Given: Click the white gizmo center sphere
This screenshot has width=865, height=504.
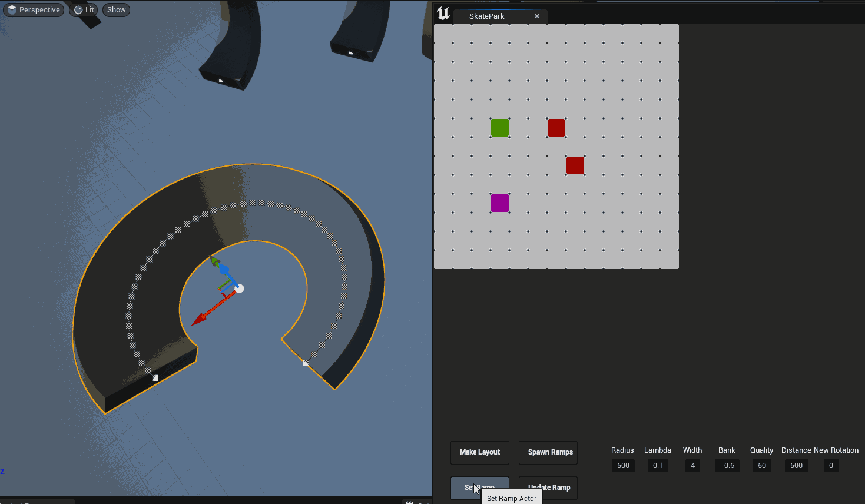Looking at the screenshot, I should (239, 289).
